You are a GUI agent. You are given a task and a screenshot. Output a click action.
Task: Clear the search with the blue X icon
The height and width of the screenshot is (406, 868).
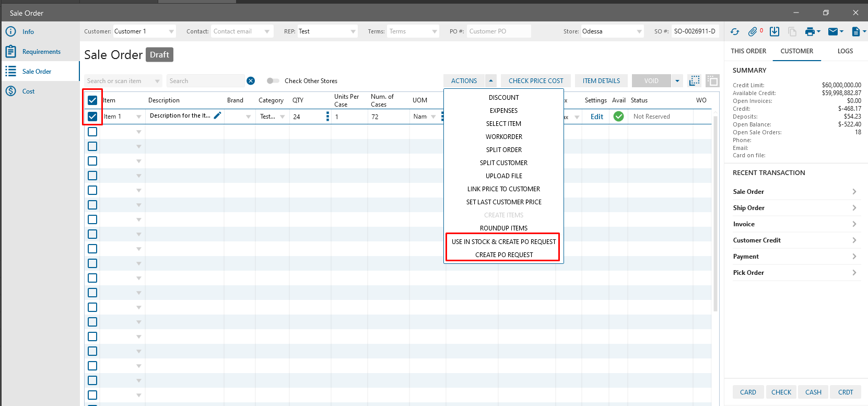pos(251,80)
